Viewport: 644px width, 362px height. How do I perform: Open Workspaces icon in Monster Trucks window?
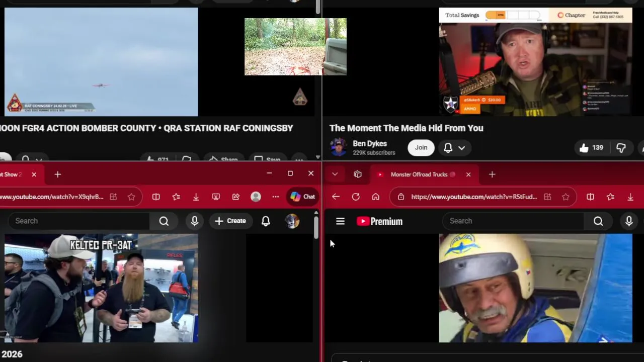(x=358, y=174)
